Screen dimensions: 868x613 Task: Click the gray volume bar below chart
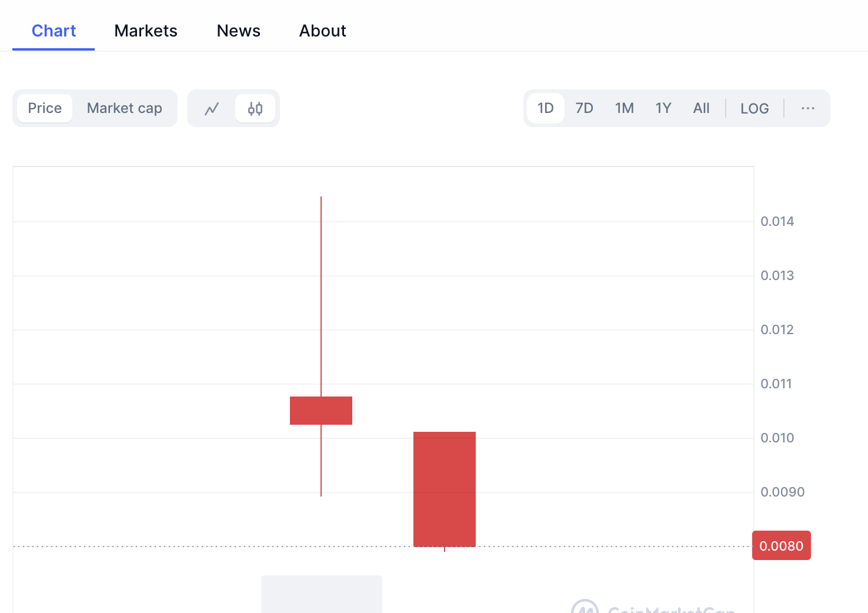(x=322, y=594)
